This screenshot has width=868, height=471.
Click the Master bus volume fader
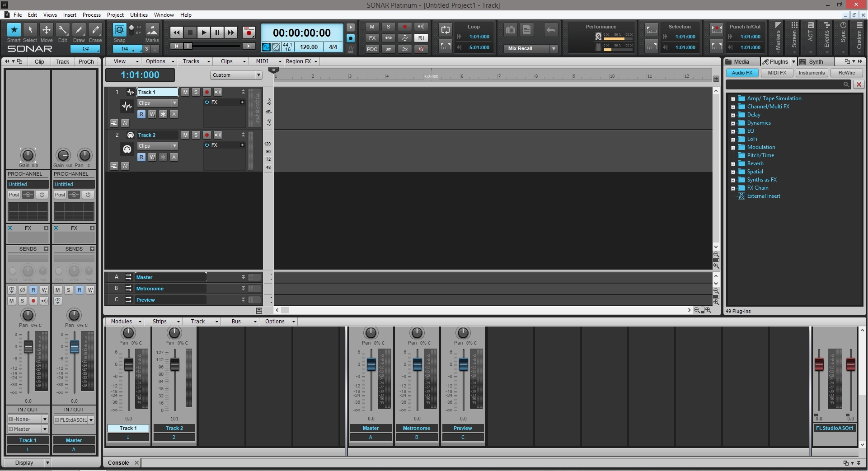coord(371,364)
